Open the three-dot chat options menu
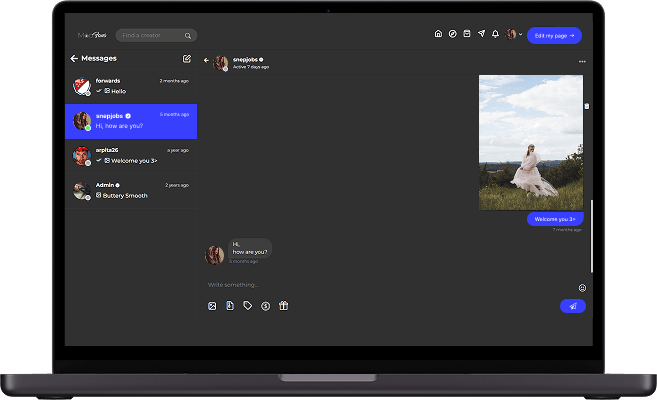The height and width of the screenshot is (401, 657). [x=582, y=62]
